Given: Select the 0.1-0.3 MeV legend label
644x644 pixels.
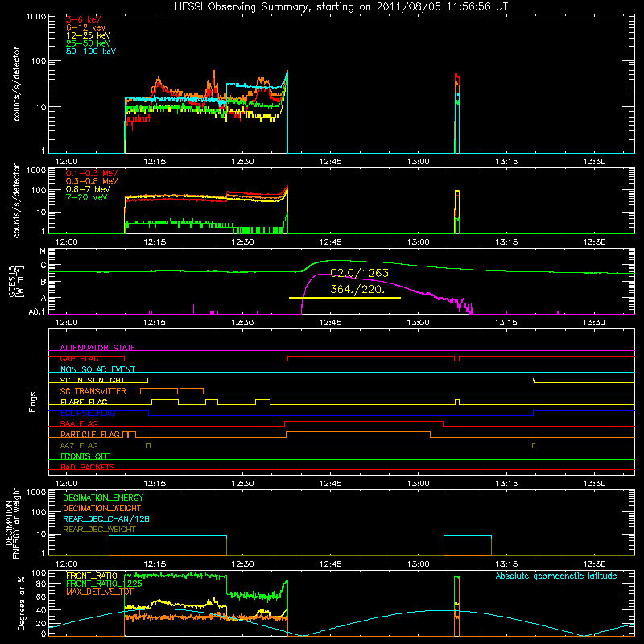Looking at the screenshot, I should (x=92, y=173).
